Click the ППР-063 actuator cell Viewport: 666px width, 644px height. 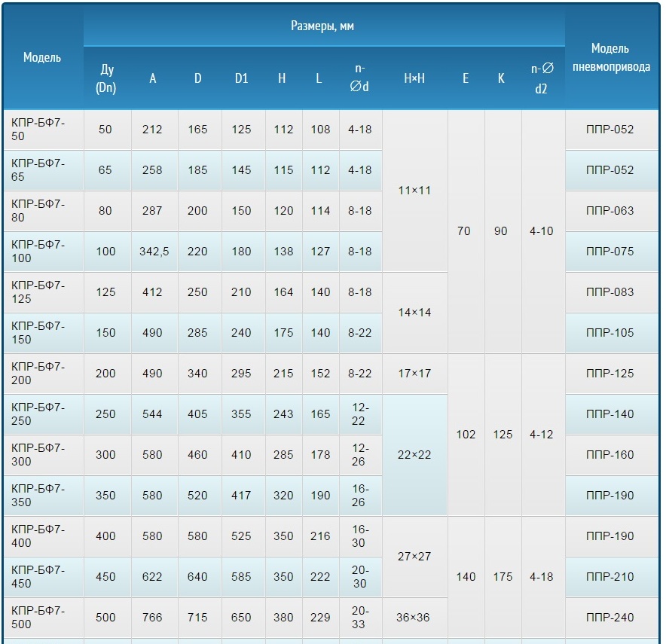coord(610,211)
